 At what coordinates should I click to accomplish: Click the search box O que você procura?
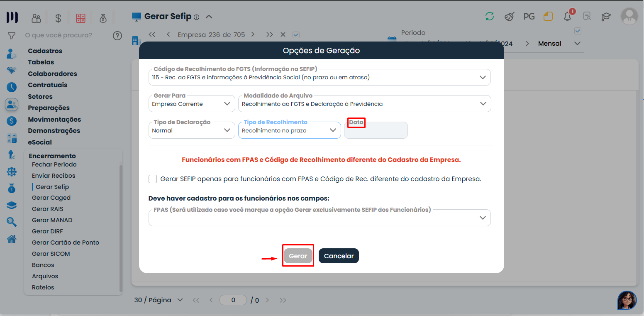point(59,35)
